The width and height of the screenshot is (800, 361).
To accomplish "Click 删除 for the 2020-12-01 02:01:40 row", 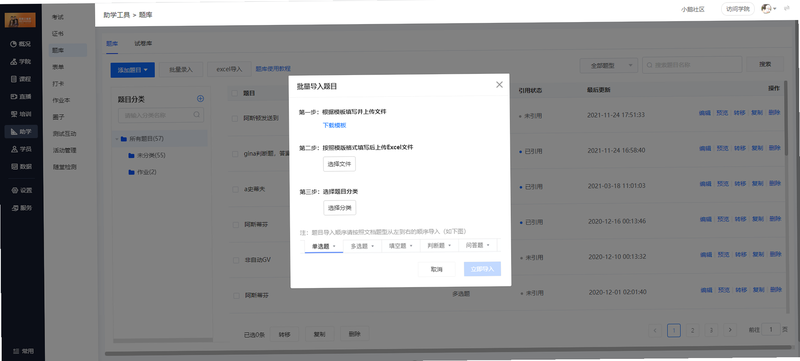I will point(775,290).
